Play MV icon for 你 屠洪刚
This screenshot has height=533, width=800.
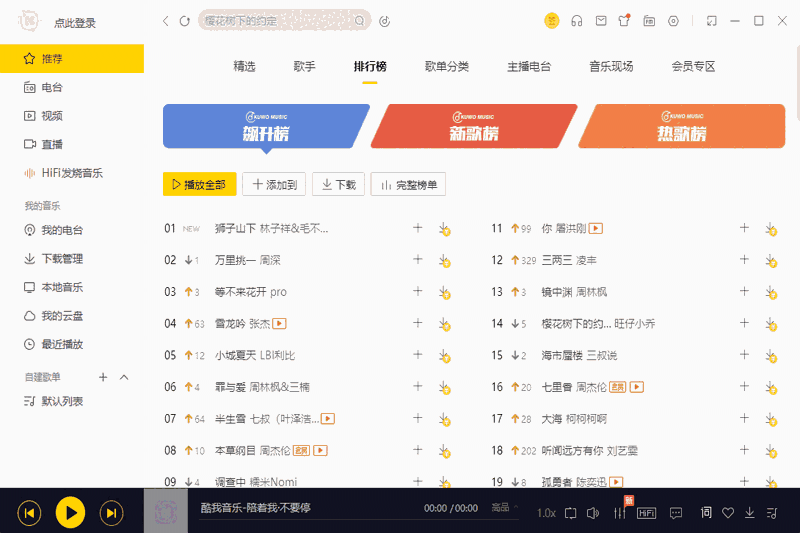596,229
